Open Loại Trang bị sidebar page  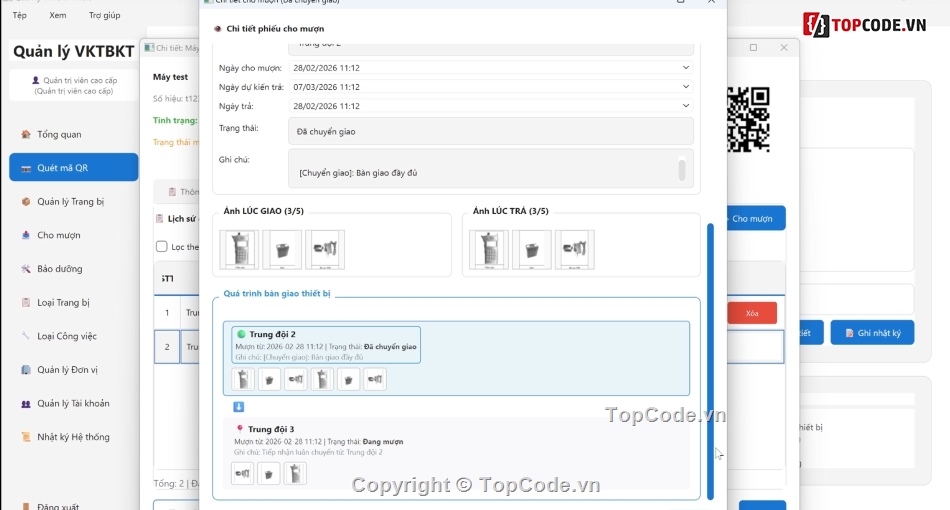click(63, 303)
